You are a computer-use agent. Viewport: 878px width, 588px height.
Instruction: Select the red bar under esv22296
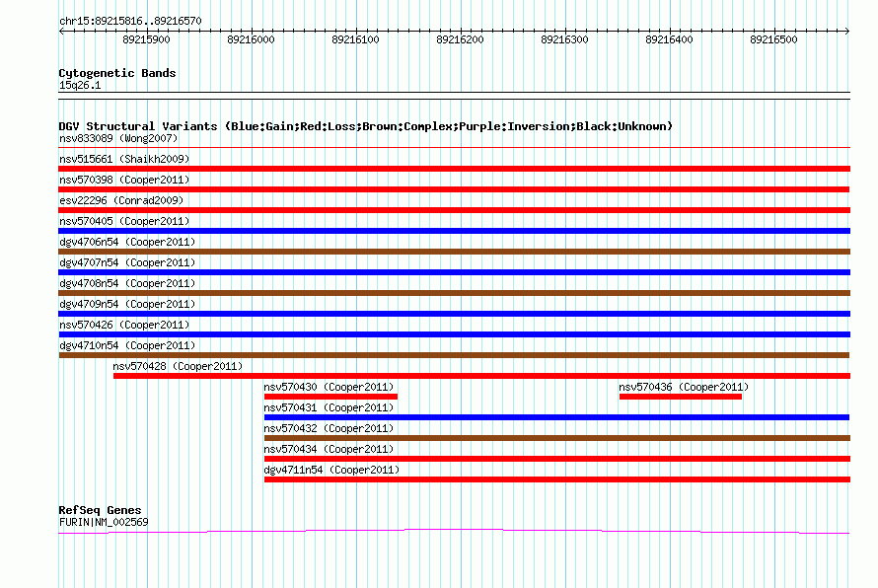tap(454, 210)
